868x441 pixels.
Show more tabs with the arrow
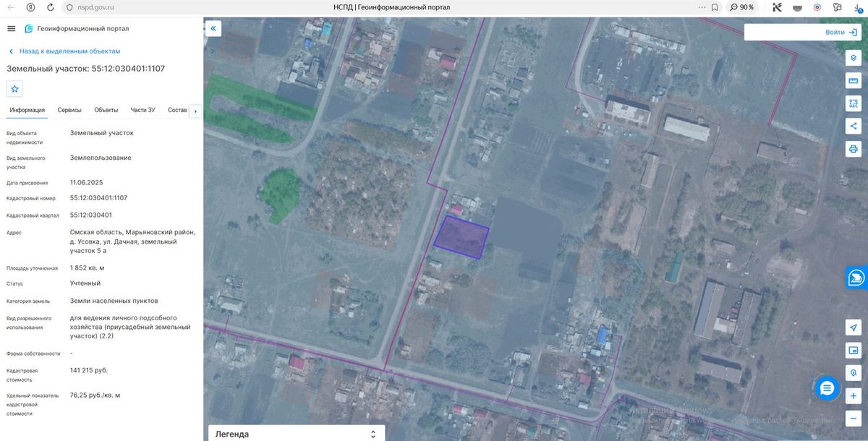point(195,111)
